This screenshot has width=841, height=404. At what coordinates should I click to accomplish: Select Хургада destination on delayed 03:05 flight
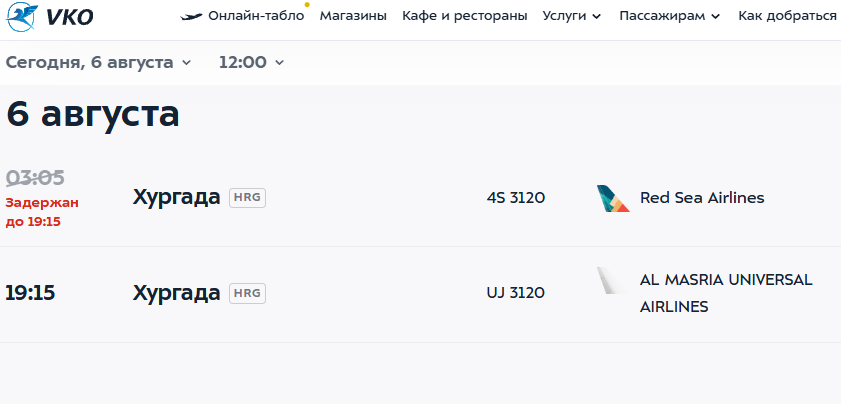coord(176,197)
